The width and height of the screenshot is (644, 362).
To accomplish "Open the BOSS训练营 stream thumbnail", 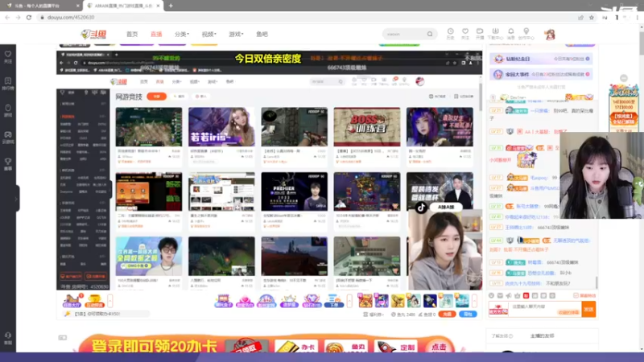I will [367, 127].
